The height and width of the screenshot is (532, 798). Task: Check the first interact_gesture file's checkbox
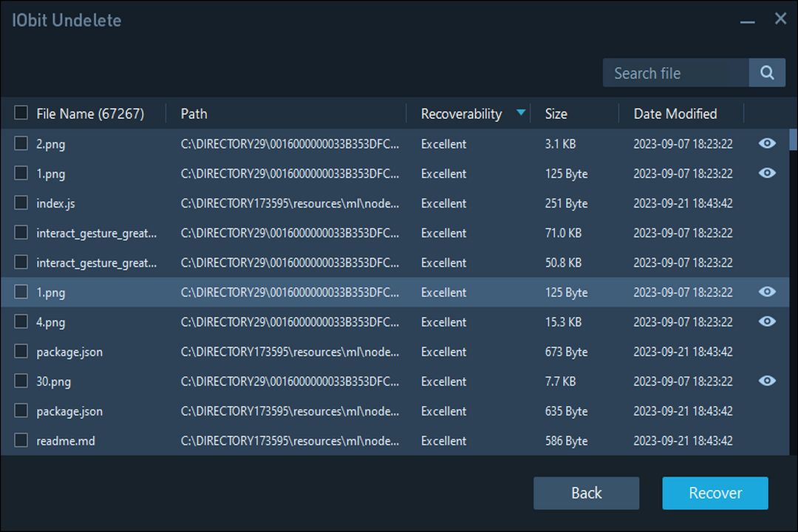click(21, 233)
